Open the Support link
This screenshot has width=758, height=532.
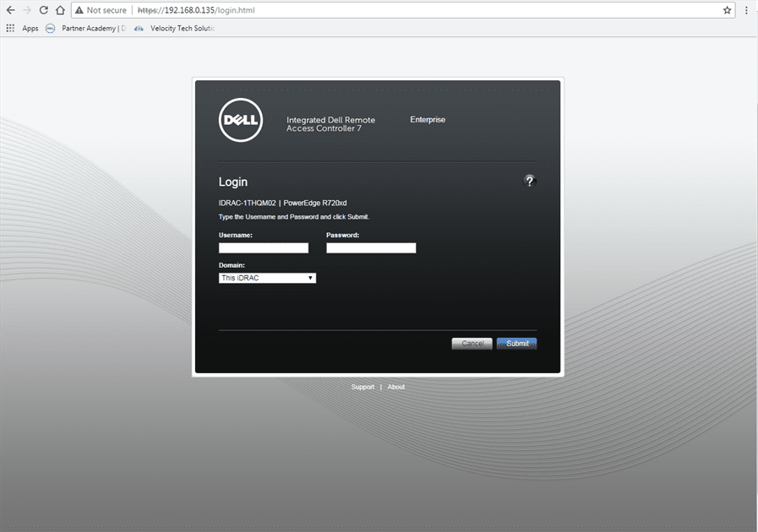tap(363, 387)
